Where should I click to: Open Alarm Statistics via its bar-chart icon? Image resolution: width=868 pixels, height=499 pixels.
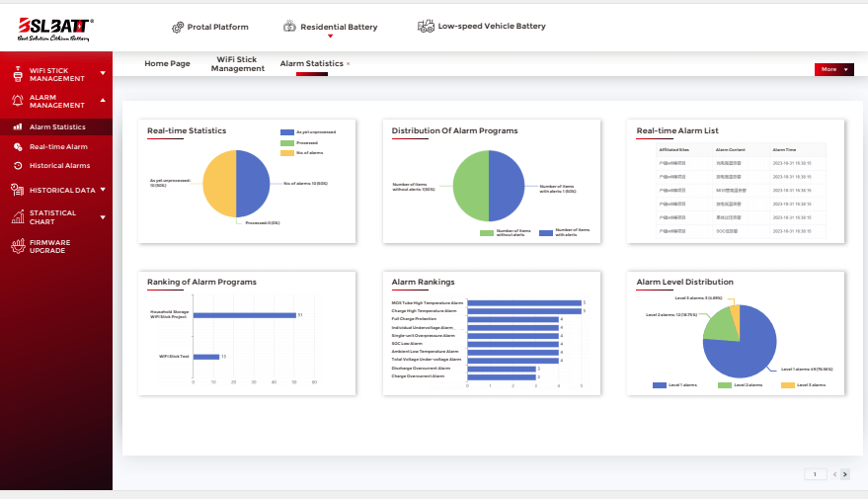point(18,126)
